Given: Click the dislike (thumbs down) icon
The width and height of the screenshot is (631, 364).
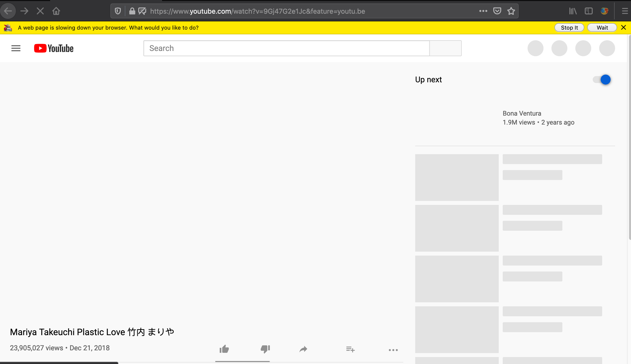Looking at the screenshot, I should (265, 349).
